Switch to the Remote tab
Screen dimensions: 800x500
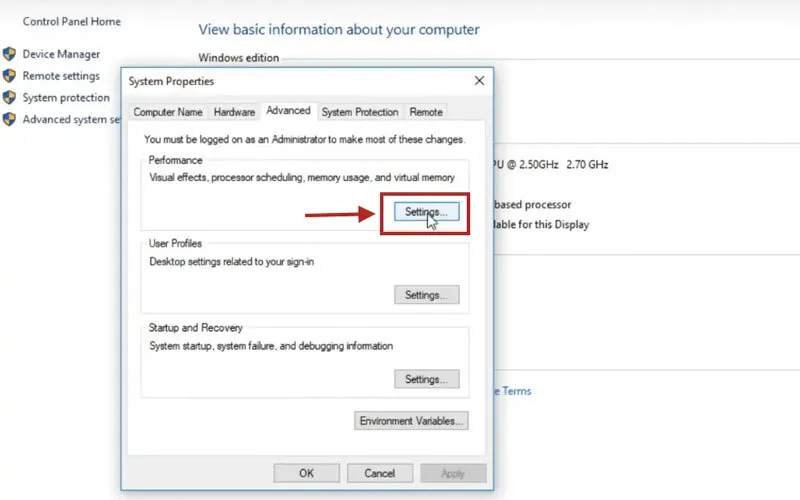[426, 112]
